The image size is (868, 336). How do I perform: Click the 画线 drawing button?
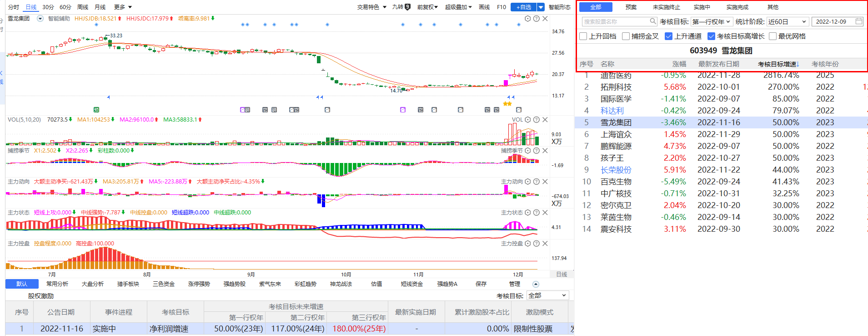[x=484, y=7]
